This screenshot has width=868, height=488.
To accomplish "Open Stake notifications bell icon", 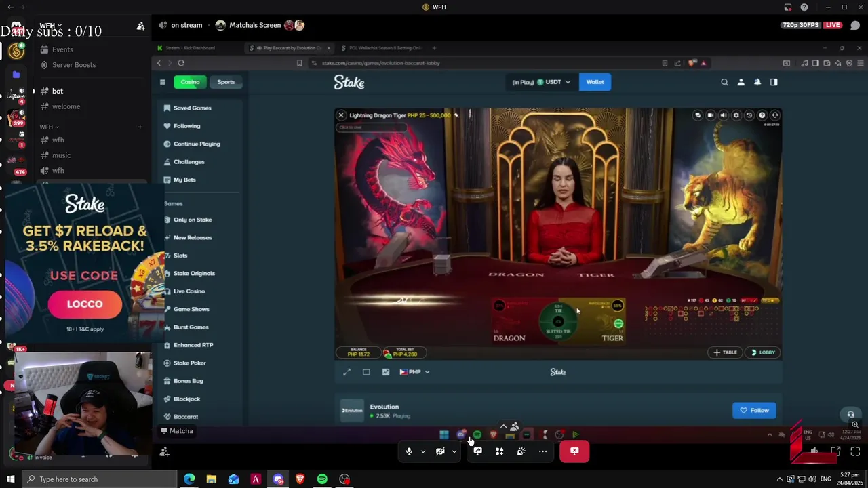I will (x=757, y=82).
